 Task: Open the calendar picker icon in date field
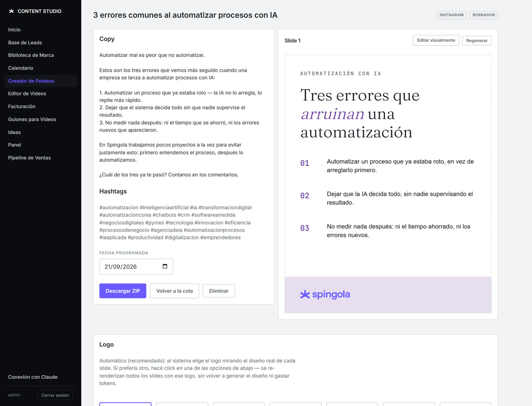click(165, 266)
